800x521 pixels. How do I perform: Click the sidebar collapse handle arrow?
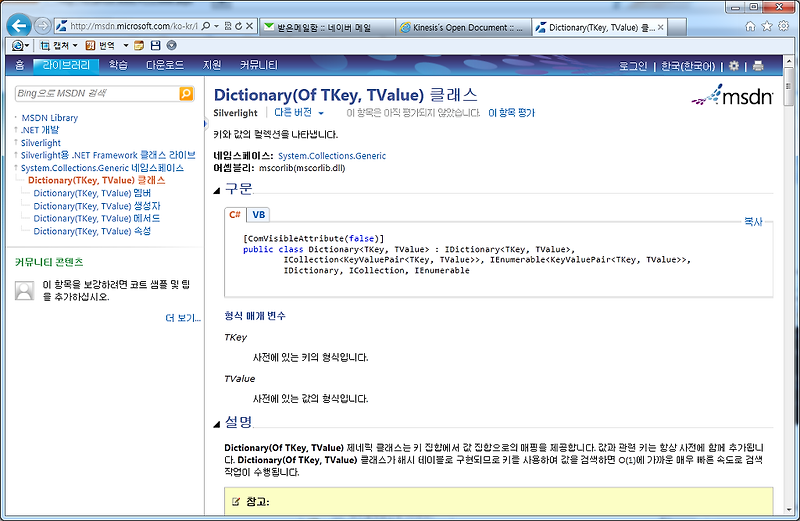click(206, 123)
